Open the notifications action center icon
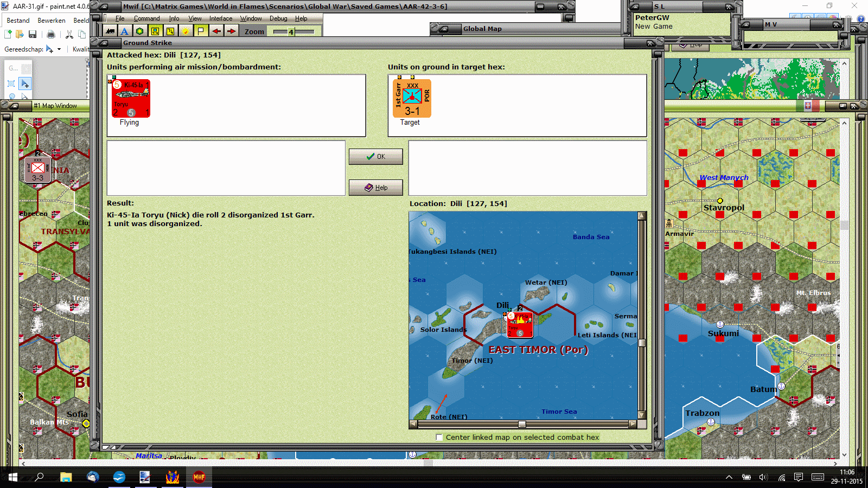Image resolution: width=868 pixels, height=488 pixels. 799,477
